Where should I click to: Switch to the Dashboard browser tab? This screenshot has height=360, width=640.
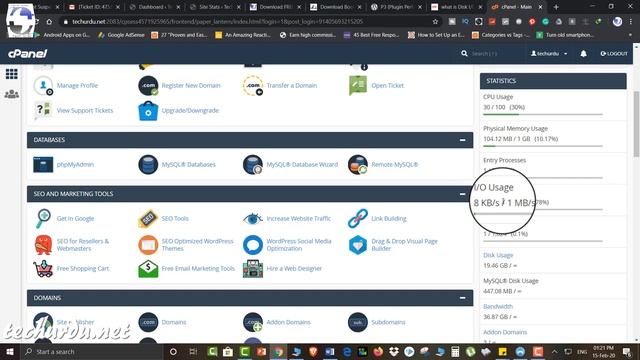[x=154, y=7]
